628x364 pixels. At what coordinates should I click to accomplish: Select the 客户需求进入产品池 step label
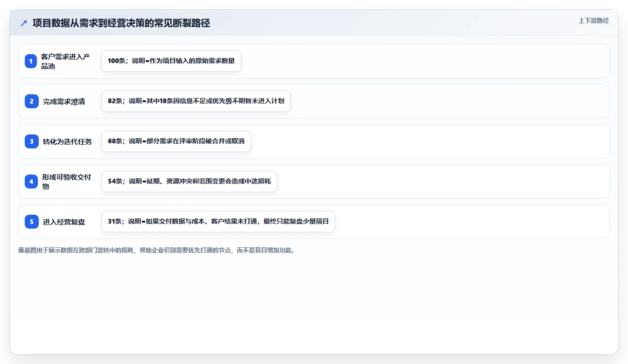coord(65,61)
